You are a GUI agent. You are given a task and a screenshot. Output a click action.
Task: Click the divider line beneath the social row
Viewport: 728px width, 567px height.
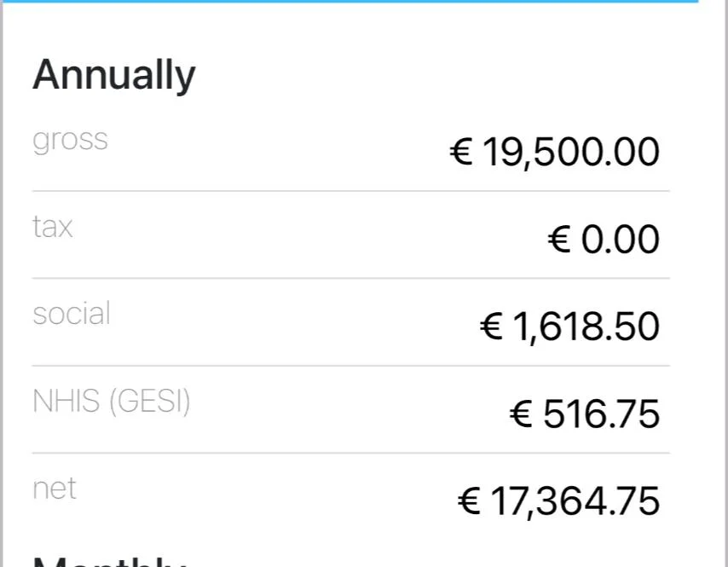point(350,366)
